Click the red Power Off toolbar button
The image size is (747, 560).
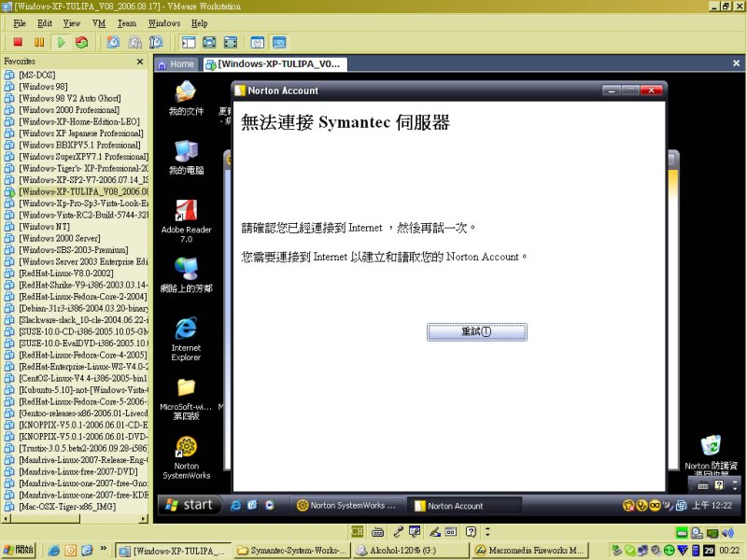18,42
